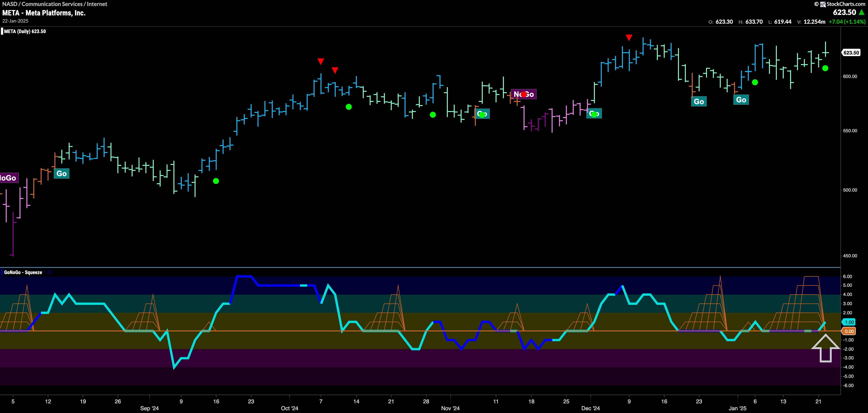Click the 500.00 price axis label

(850, 190)
